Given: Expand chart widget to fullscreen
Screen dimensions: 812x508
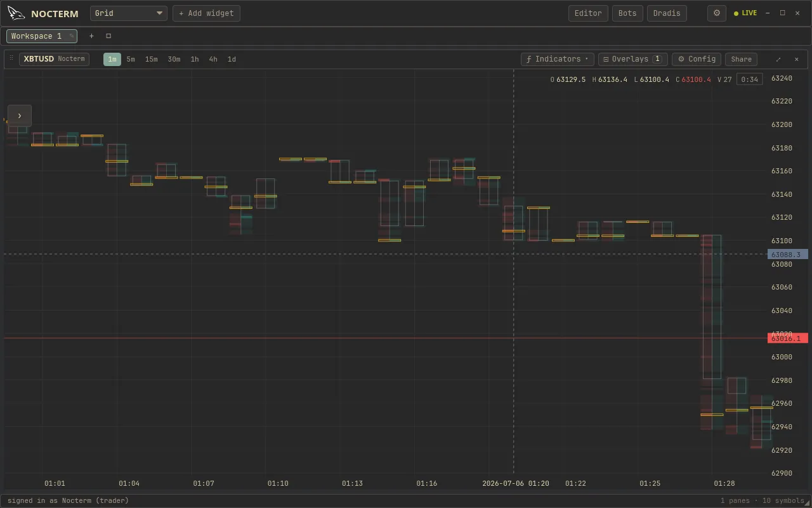Looking at the screenshot, I should click(778, 59).
